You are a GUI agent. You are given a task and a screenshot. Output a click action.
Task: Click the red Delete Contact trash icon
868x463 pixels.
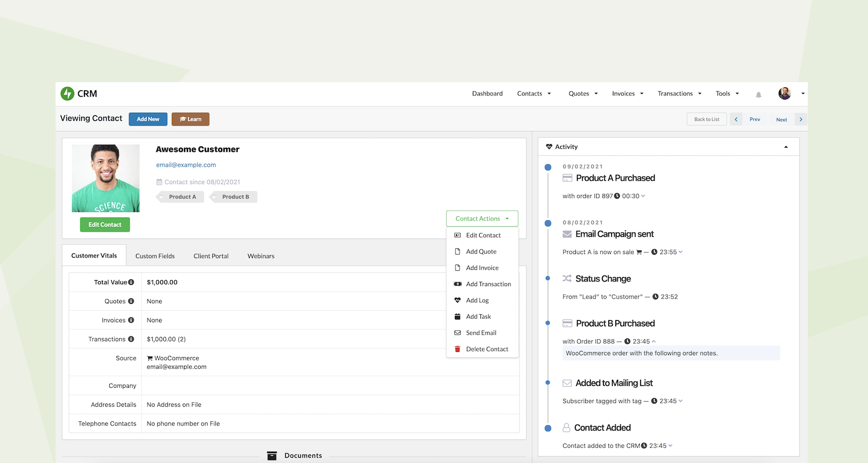(x=458, y=349)
